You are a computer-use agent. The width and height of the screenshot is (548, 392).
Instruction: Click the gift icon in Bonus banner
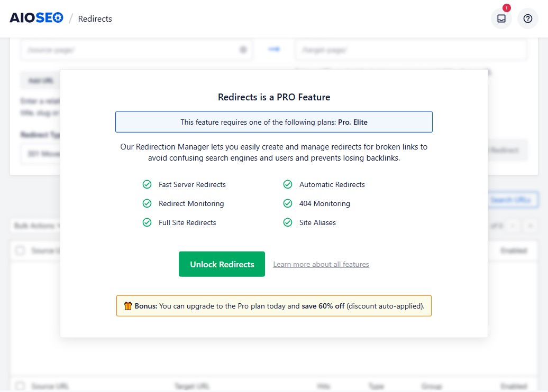click(128, 306)
